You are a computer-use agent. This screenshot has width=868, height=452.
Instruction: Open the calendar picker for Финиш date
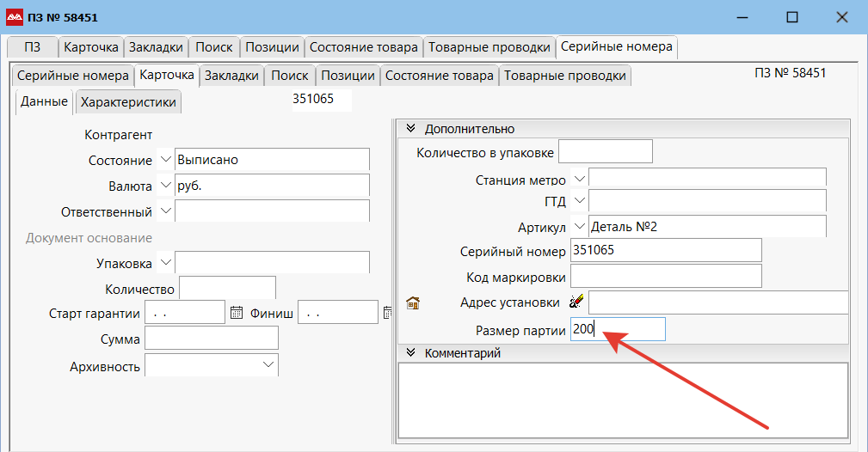coord(387,313)
